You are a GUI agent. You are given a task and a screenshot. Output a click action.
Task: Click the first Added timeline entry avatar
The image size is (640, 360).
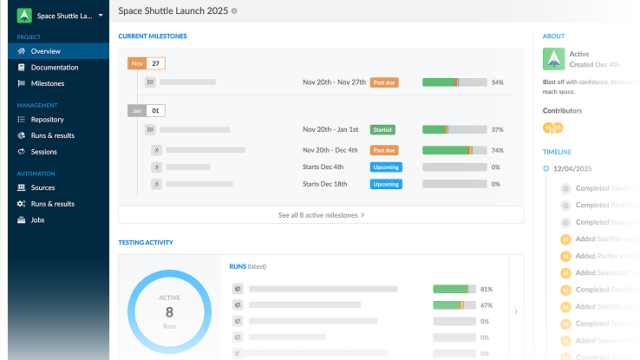pyautogui.click(x=565, y=239)
